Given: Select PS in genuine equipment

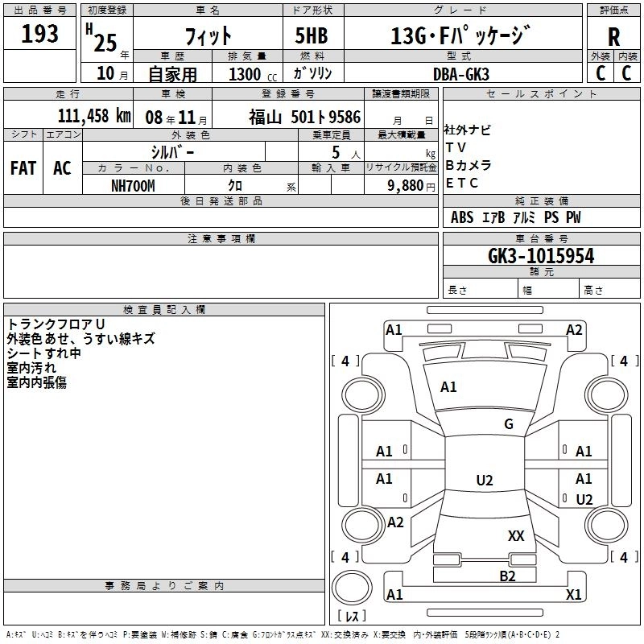Looking at the screenshot, I should (x=551, y=217).
